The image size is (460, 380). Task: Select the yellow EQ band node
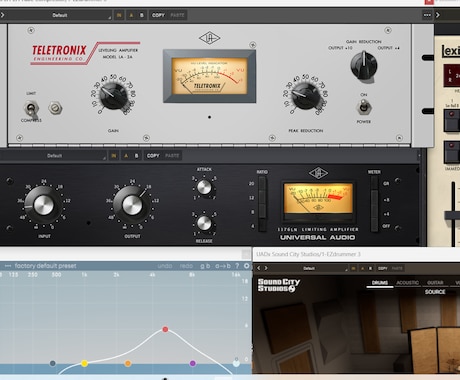click(84, 363)
